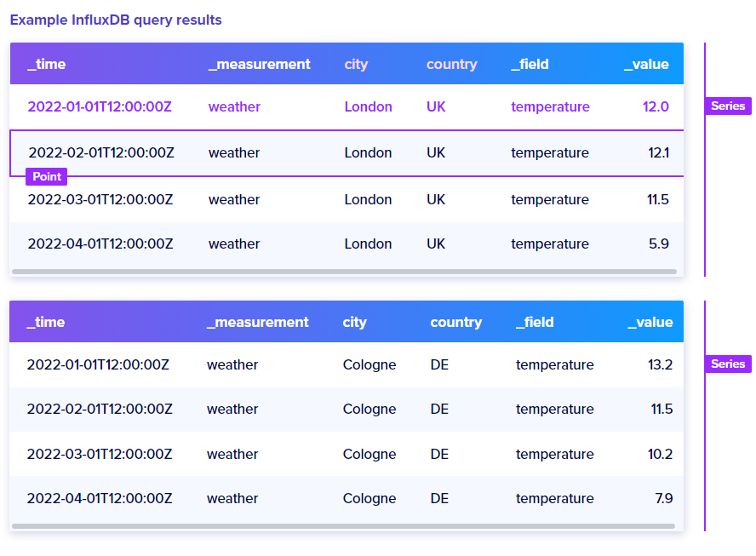This screenshot has height=556, width=756.
Task: Select 2022-02-01T12:00:00Z in the Cologne table
Action: click(x=100, y=409)
